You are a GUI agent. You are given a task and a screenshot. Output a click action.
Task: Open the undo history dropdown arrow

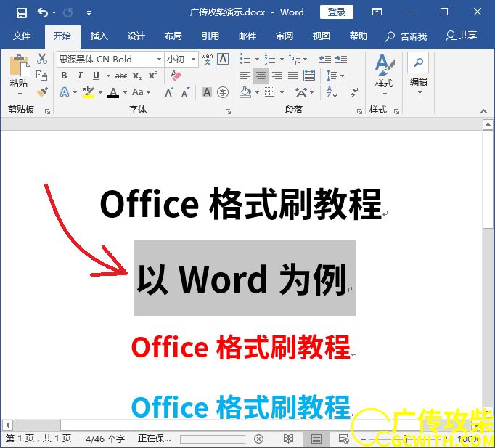point(54,12)
